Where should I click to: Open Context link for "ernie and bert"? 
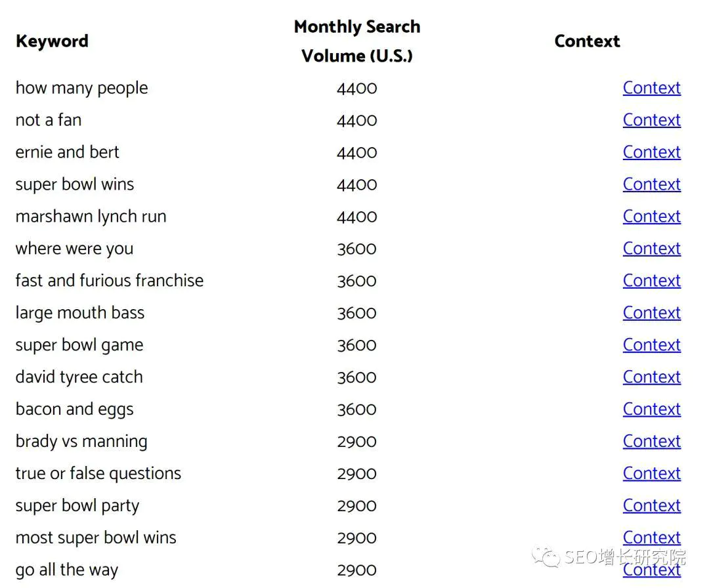pyautogui.click(x=652, y=152)
